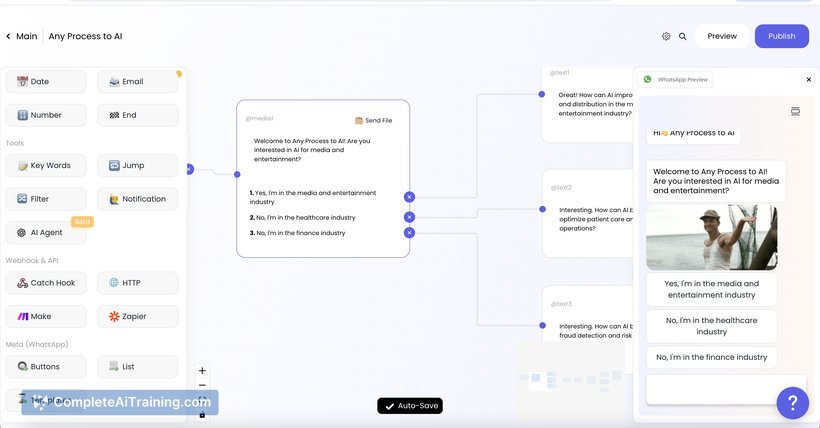Click the welcome message bubble in preview

[x=716, y=181]
